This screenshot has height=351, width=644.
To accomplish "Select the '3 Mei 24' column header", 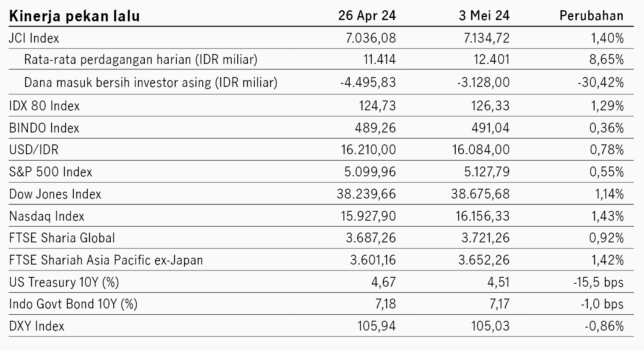I will click(484, 16).
